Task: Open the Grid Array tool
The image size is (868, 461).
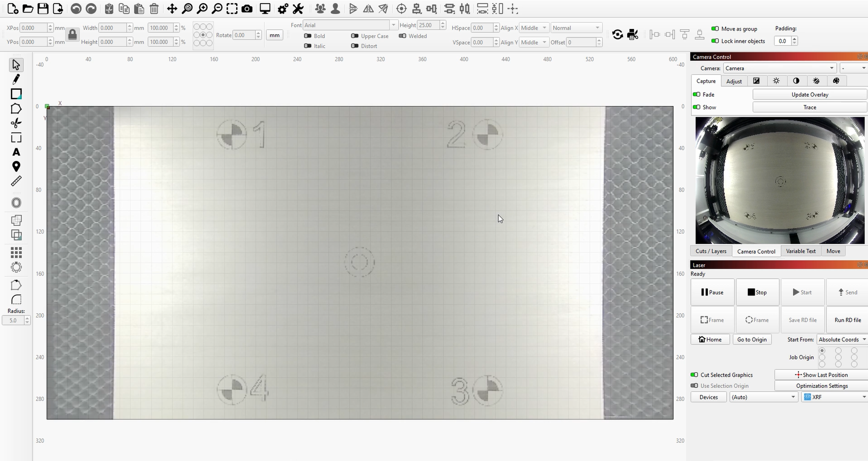Action: pyautogui.click(x=16, y=253)
